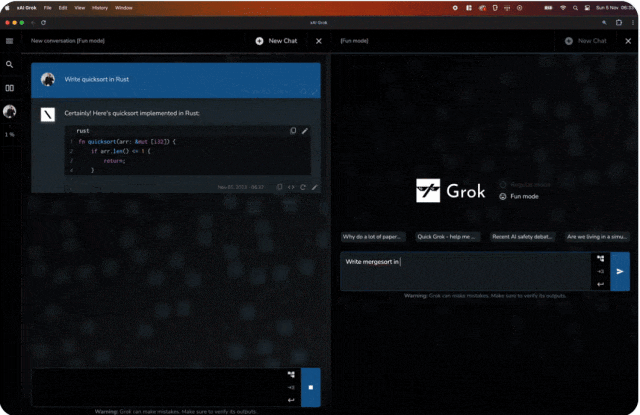Stop the response generation in the left pane
The height and width of the screenshot is (415, 640).
coord(311,387)
